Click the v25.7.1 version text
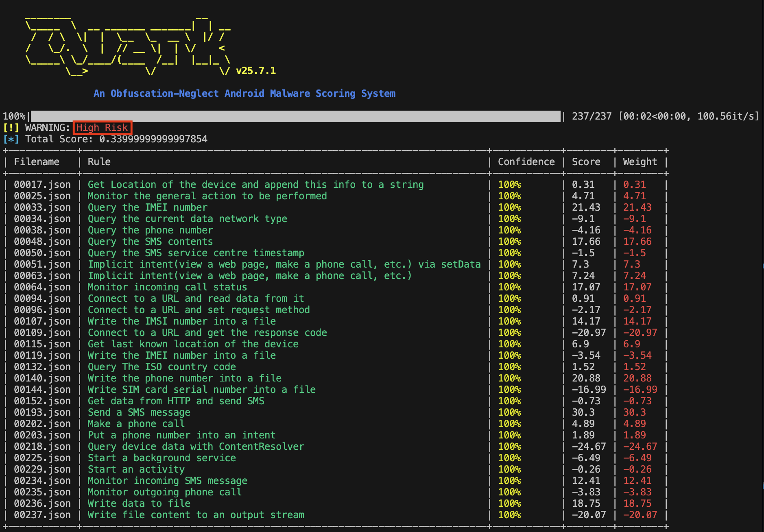The image size is (764, 532). click(x=256, y=71)
